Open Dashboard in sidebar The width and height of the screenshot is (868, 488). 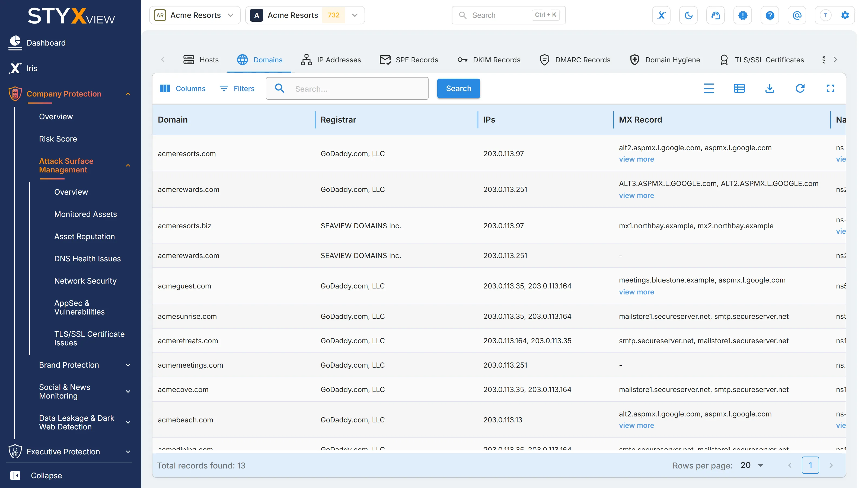coord(46,43)
